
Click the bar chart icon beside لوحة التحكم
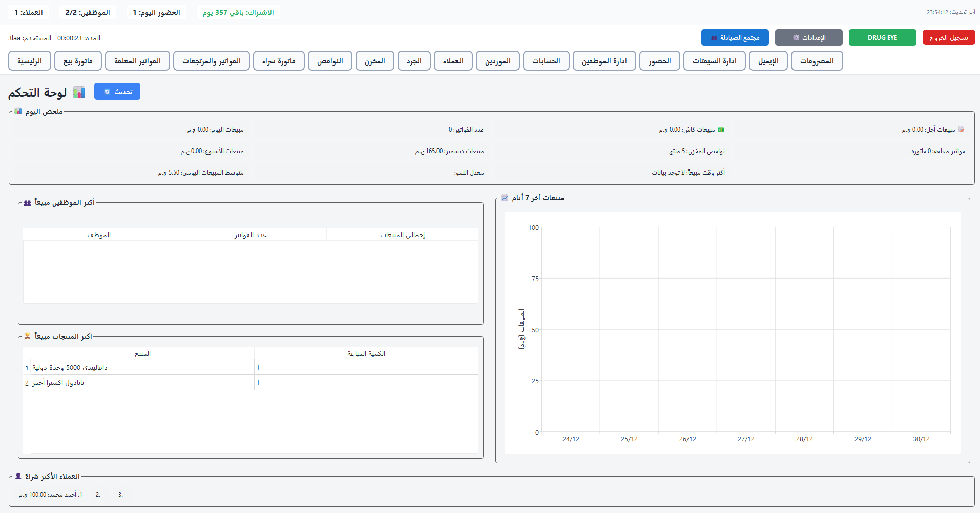pyautogui.click(x=79, y=92)
